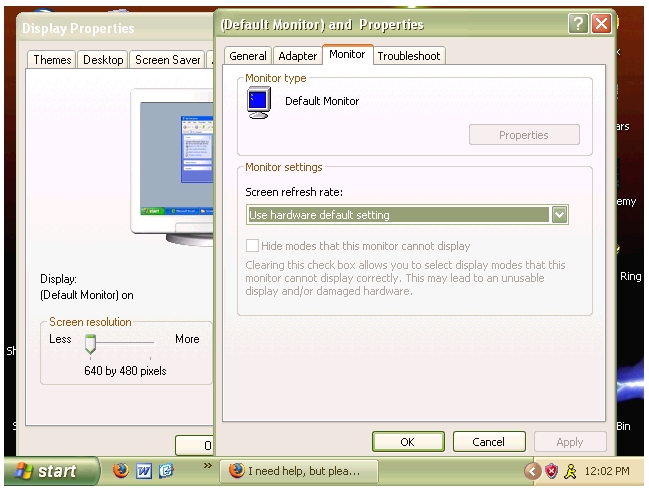Open the Screen refresh rate dropdown
The height and width of the screenshot is (491, 649).
click(559, 214)
